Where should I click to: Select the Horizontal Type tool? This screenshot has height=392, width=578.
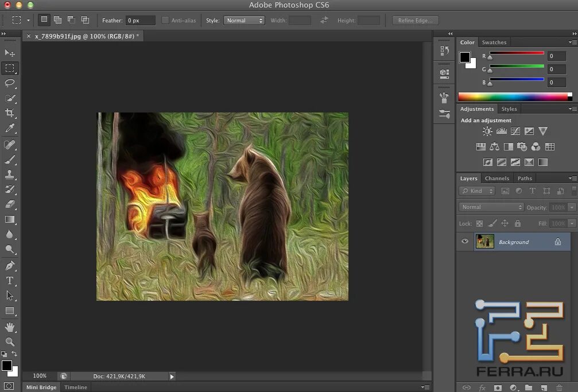tap(10, 281)
